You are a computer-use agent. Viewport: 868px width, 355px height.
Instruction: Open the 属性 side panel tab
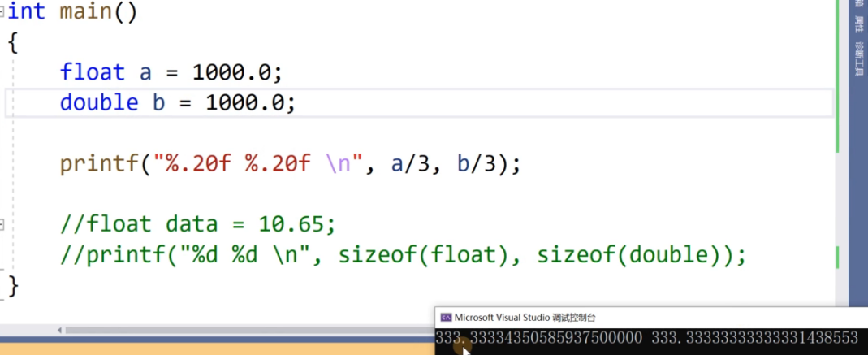click(x=858, y=24)
